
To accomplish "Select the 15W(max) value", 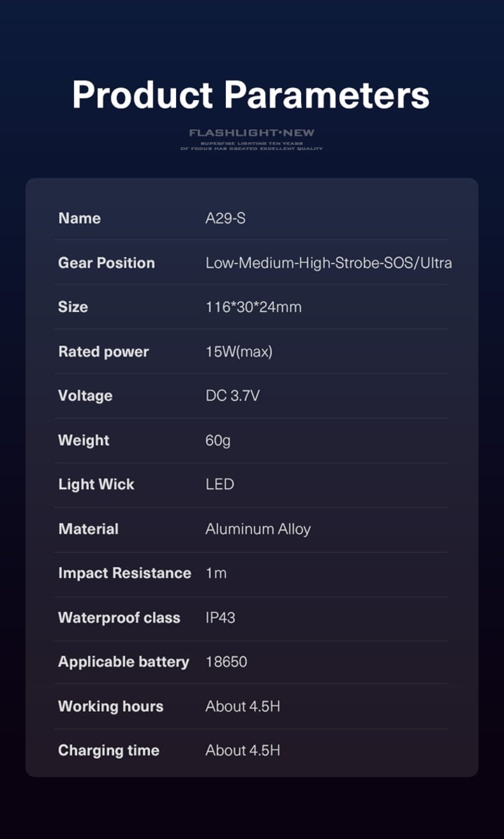I will [239, 352].
